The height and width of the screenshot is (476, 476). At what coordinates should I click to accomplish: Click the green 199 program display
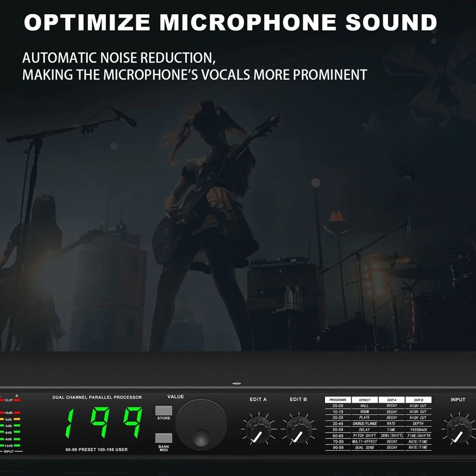(104, 422)
